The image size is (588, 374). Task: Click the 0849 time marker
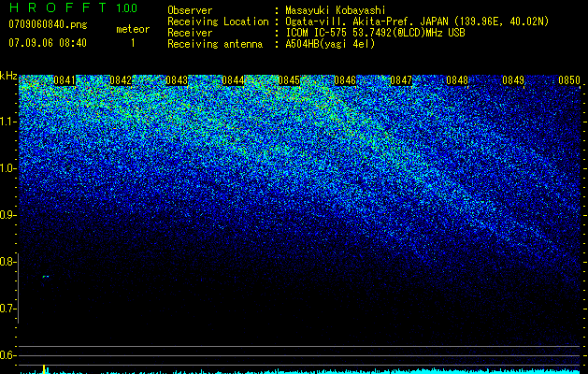click(513, 80)
